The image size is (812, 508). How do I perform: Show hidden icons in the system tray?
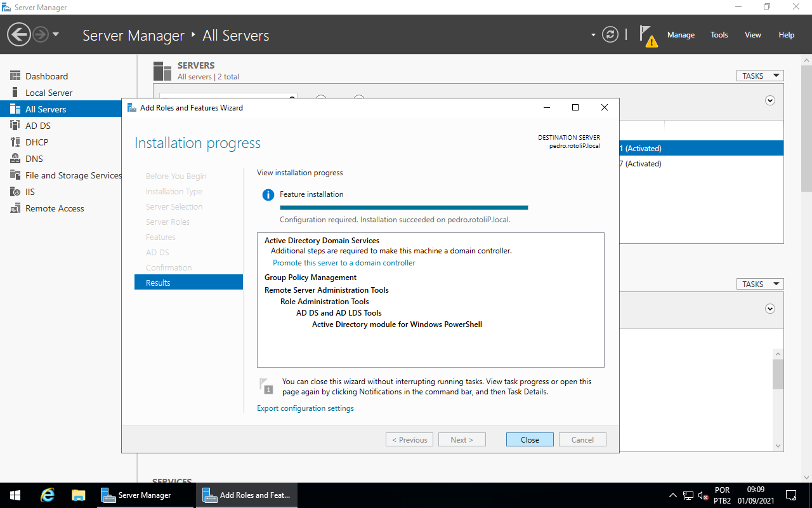pos(672,495)
